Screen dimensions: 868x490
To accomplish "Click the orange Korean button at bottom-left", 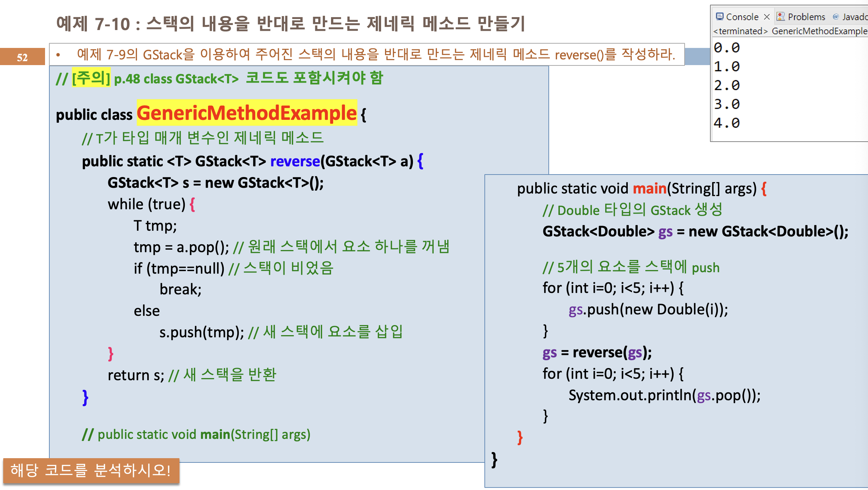I will pyautogui.click(x=91, y=470).
